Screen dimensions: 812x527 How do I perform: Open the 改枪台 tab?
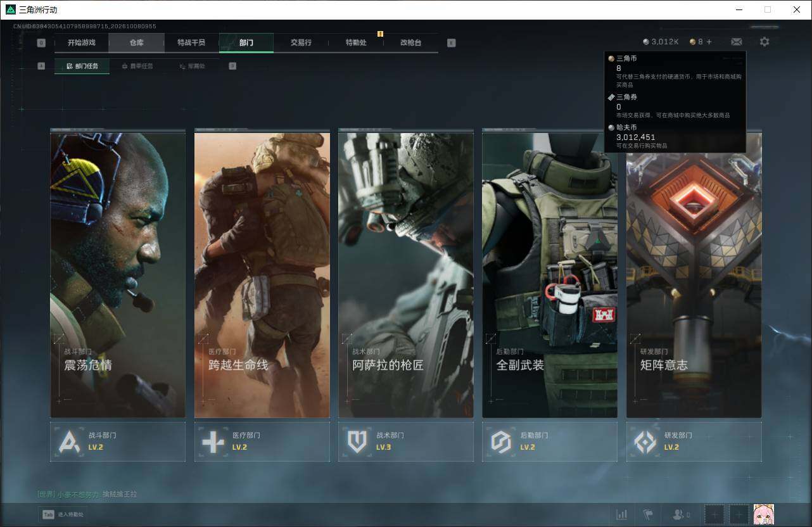[x=410, y=42]
